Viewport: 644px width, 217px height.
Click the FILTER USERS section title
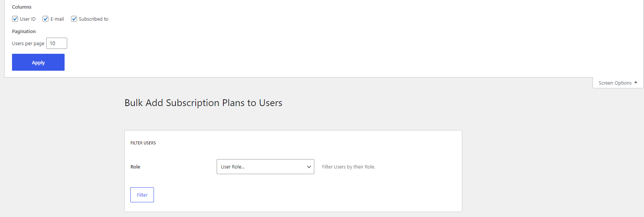(x=143, y=143)
